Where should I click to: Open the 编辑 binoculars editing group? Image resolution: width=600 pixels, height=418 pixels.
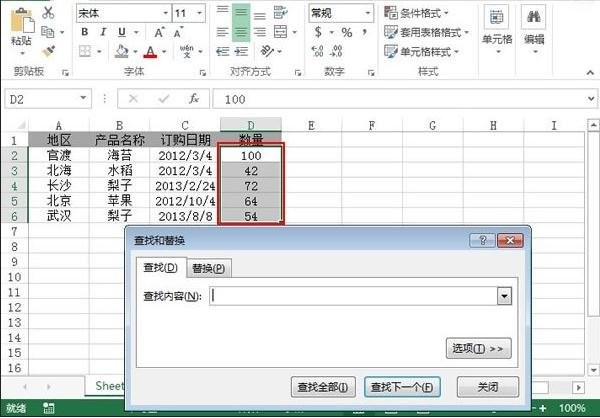[x=533, y=26]
